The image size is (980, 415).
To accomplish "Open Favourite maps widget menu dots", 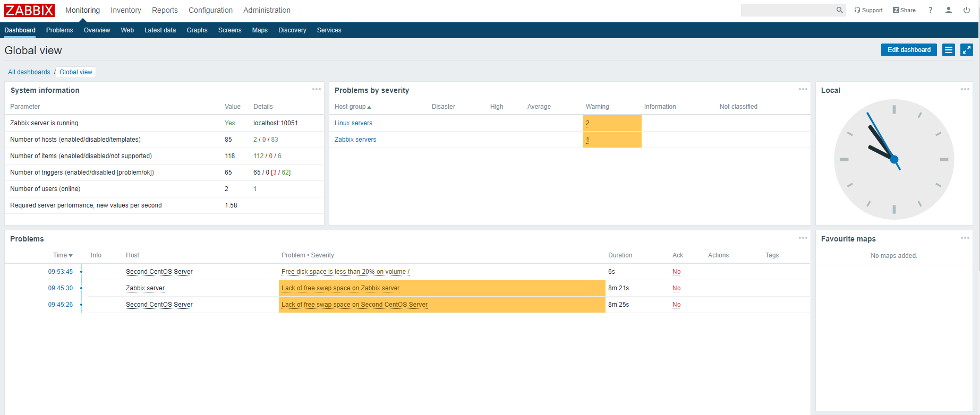I will coord(965,238).
